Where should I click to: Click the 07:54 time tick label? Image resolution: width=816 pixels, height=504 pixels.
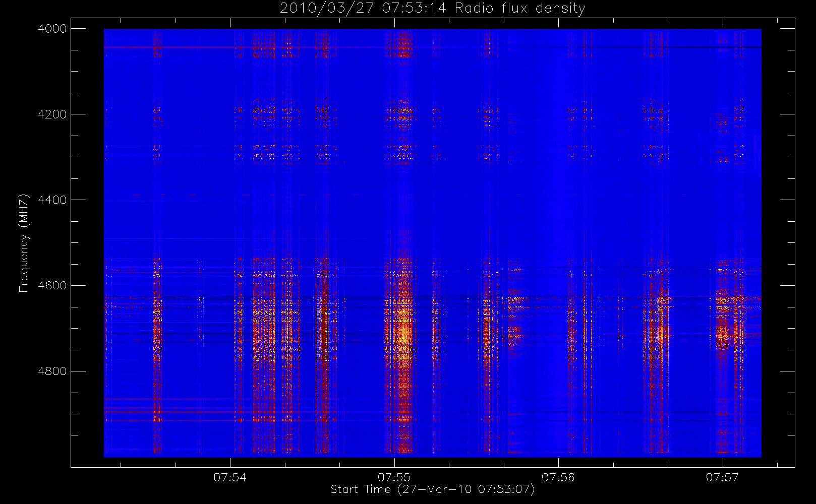pos(230,477)
